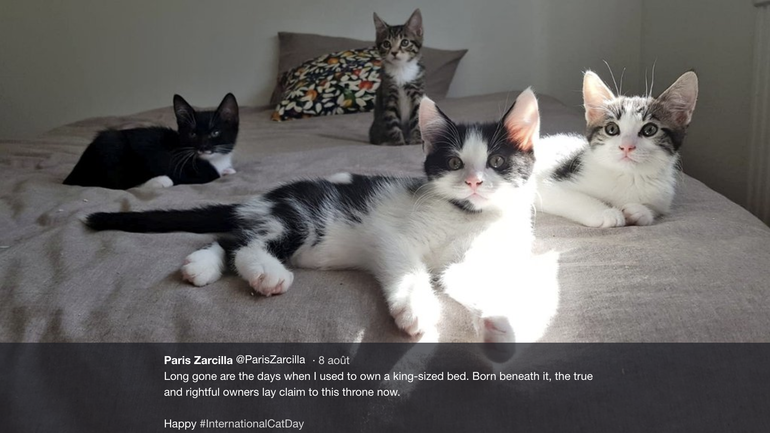Open the Paris Zarcilla profile name

point(198,360)
